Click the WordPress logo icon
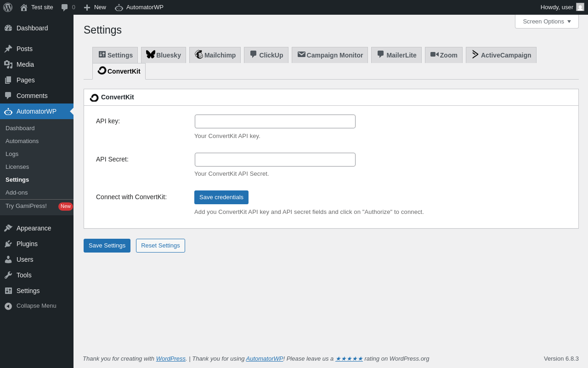588x368 pixels. [8, 7]
